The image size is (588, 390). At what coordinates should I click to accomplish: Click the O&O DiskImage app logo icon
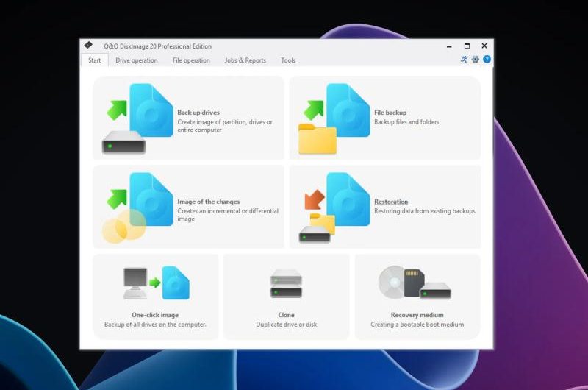click(x=88, y=46)
